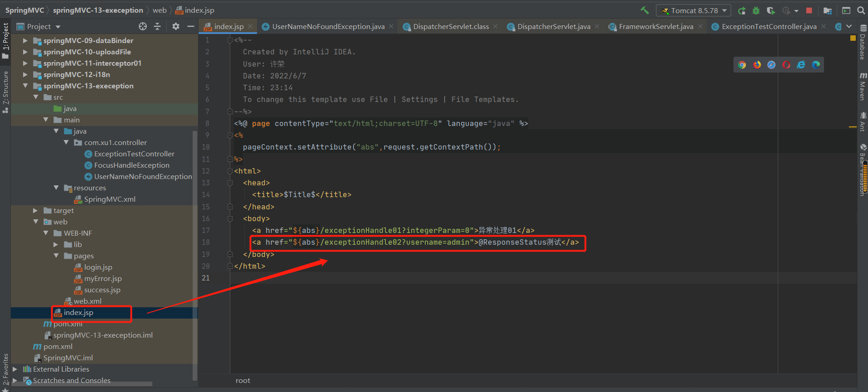Stop the running server with red square
The width and height of the screenshot is (868, 392).
tap(809, 10)
